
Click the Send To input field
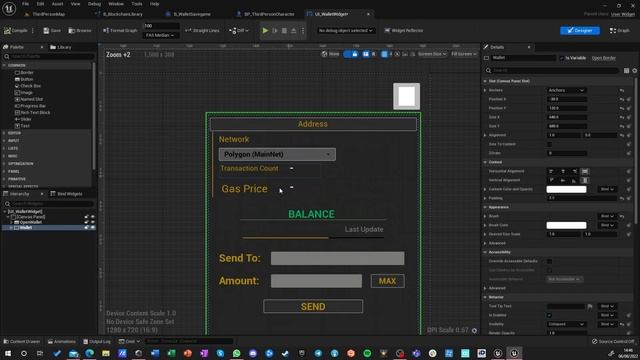click(338, 258)
